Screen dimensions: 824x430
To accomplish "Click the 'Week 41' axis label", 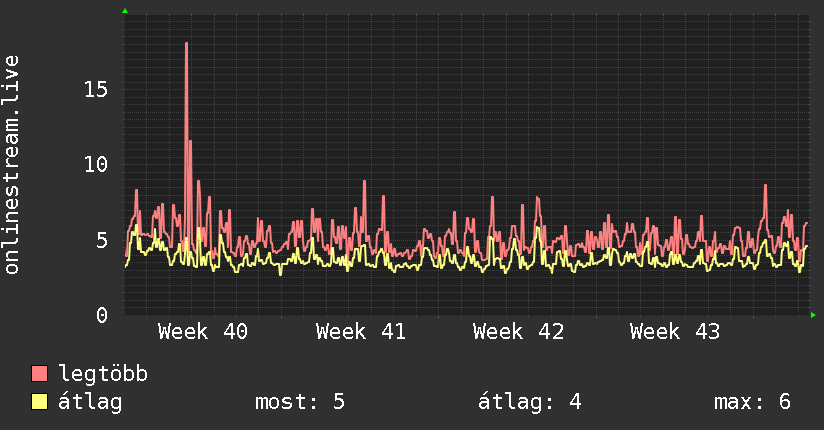I will (360, 332).
